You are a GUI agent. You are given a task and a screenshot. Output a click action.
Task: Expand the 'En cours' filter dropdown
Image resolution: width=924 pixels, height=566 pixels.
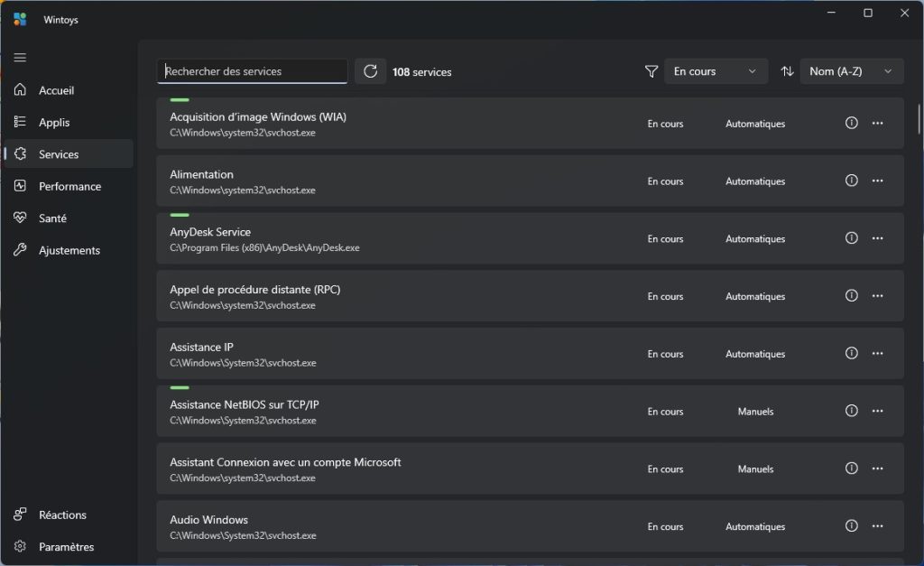(x=716, y=71)
